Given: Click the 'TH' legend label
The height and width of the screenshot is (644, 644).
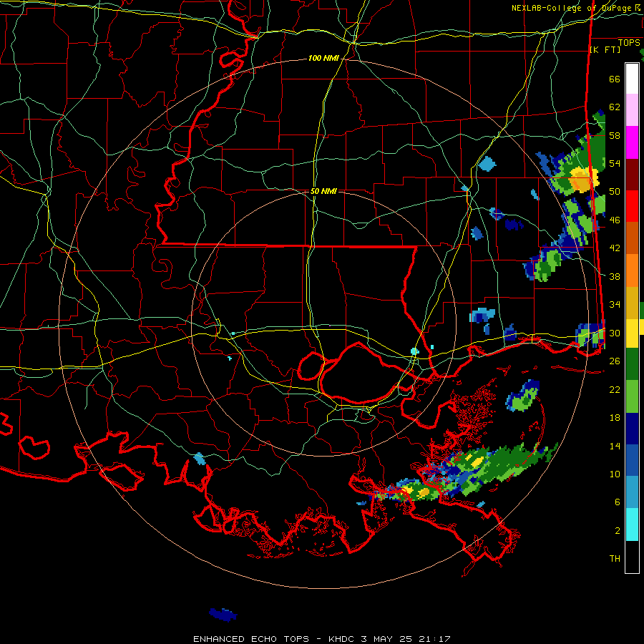Looking at the screenshot, I should tap(615, 559).
